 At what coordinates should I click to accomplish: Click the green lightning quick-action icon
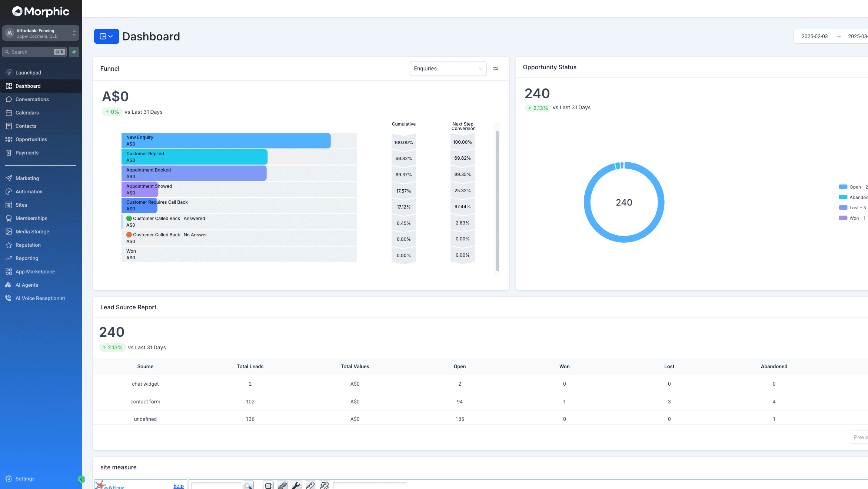[74, 52]
